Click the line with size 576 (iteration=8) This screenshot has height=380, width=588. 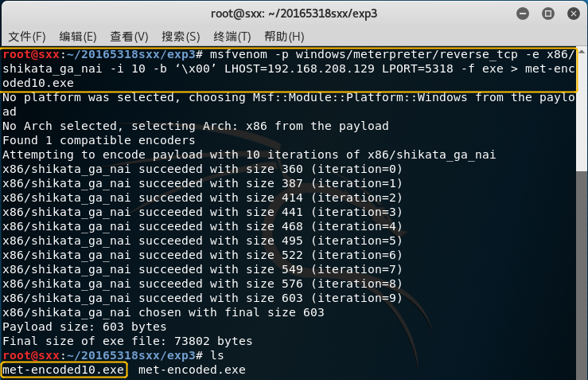click(203, 284)
